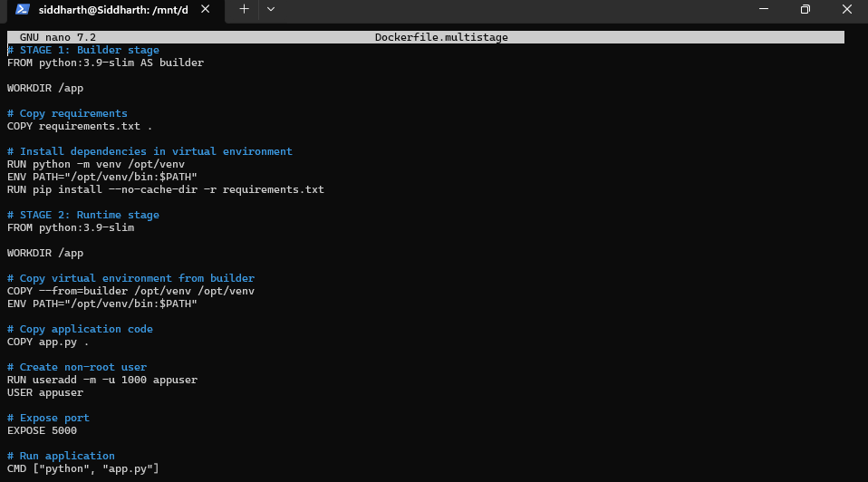The height and width of the screenshot is (482, 868).
Task: Click the CMD python app.py line
Action: [82, 468]
